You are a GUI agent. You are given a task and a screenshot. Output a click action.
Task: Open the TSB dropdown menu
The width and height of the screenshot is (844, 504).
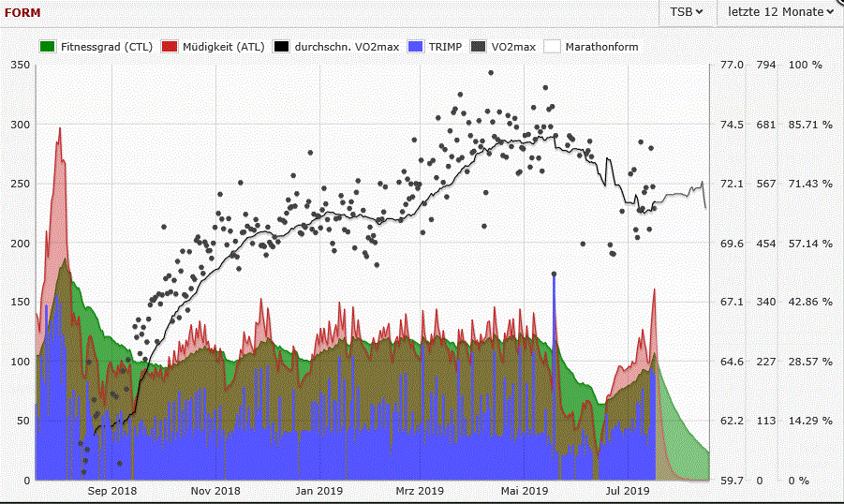(686, 12)
